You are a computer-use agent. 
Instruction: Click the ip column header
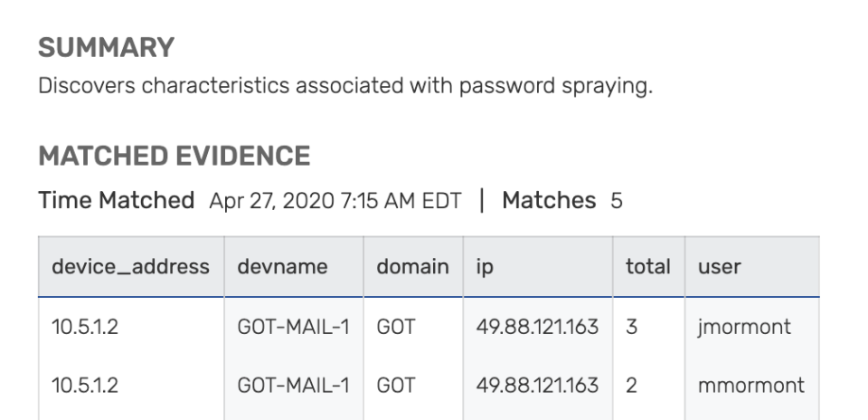click(x=485, y=267)
